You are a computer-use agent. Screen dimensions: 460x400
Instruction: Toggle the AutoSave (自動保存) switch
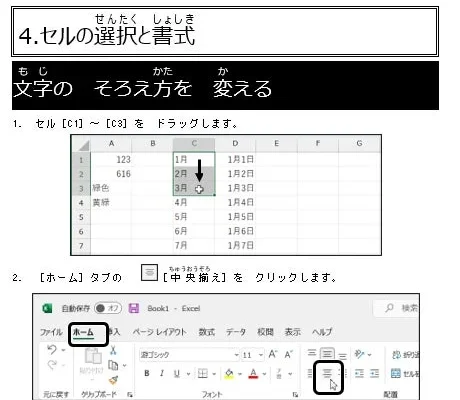click(x=108, y=308)
